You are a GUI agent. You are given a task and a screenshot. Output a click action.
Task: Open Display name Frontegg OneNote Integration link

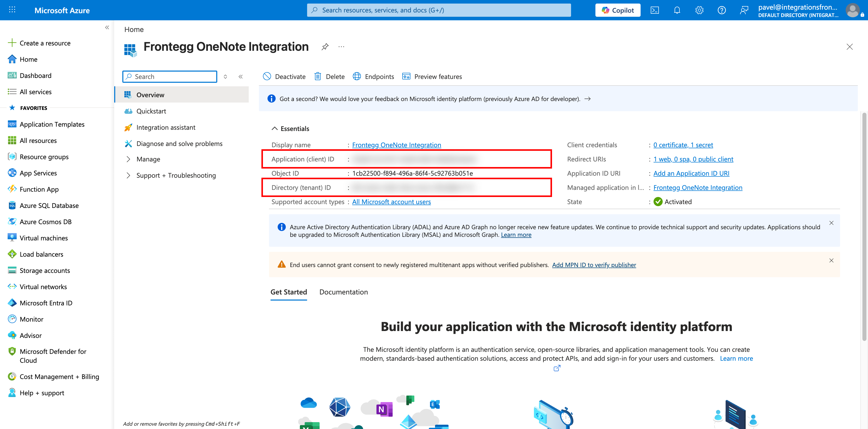click(396, 145)
